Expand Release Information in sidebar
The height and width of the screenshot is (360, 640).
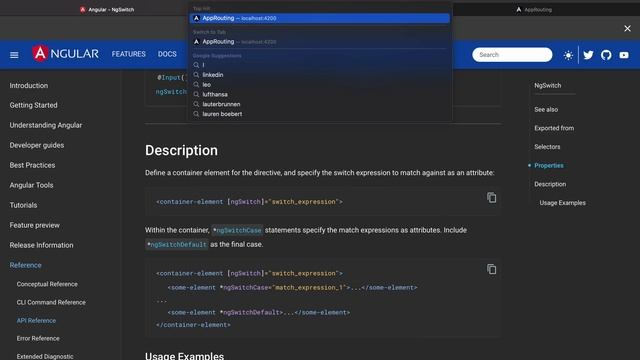(42, 245)
